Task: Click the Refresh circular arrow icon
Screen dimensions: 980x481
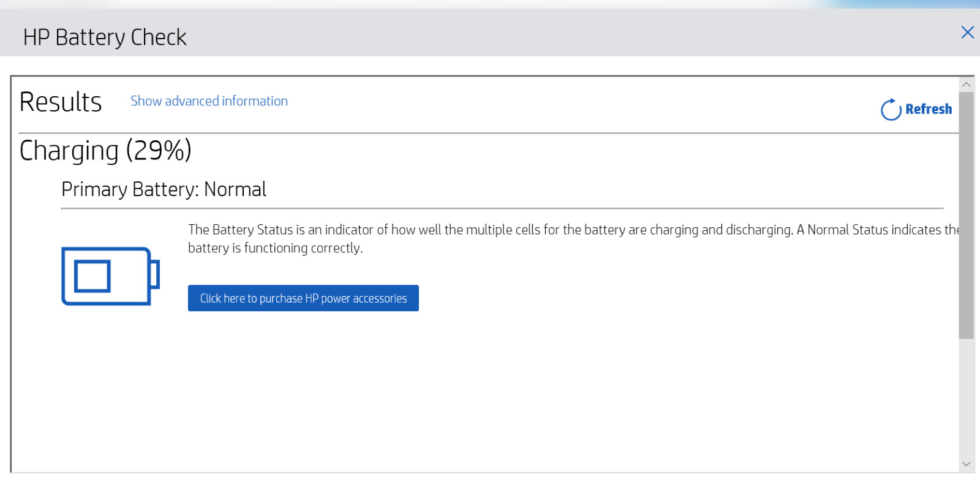Action: [891, 109]
